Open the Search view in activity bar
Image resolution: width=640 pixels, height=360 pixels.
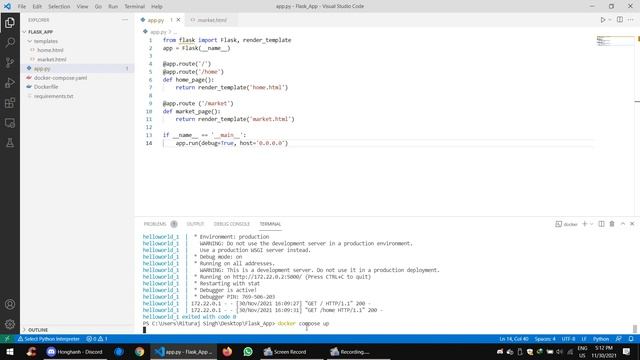(10, 42)
